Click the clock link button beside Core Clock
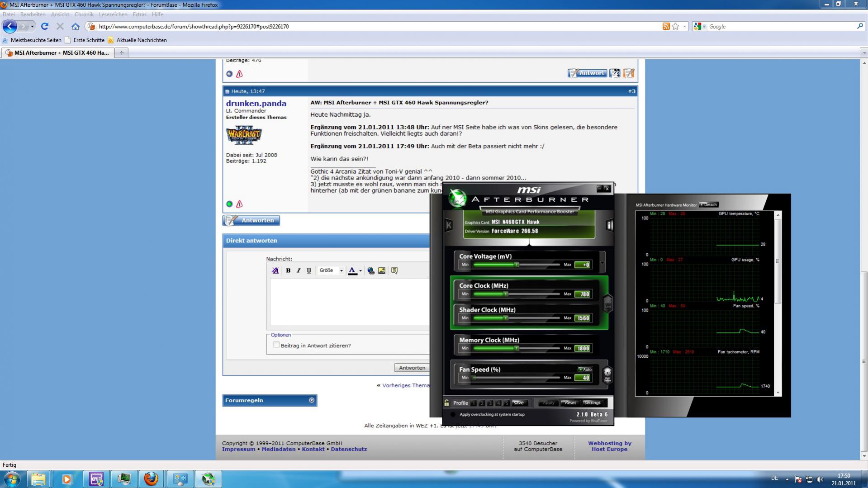This screenshot has width=868, height=488. 607,303
